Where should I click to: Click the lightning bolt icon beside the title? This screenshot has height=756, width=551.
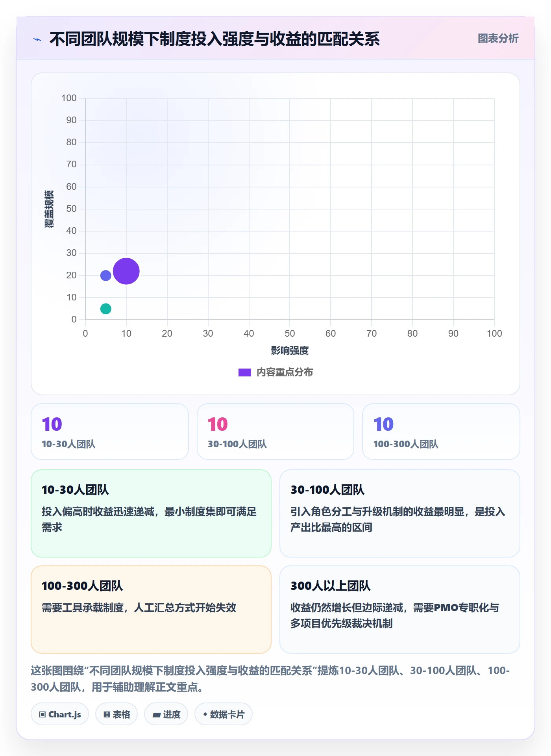pyautogui.click(x=37, y=39)
